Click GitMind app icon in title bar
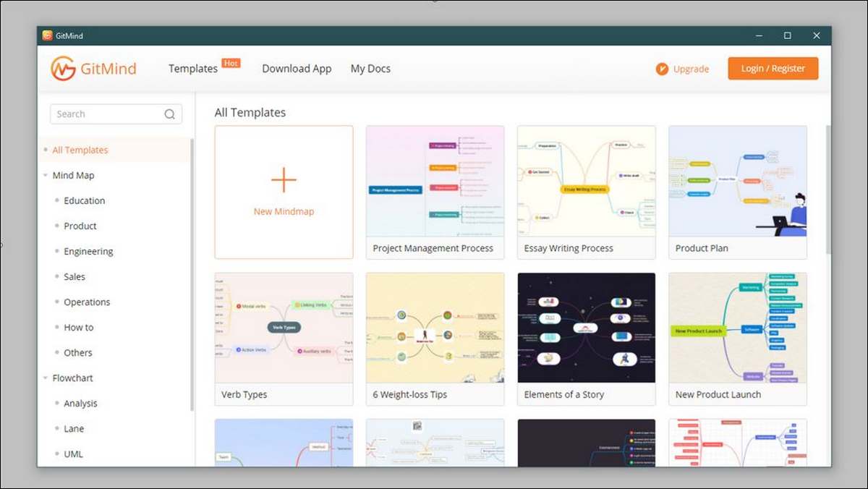This screenshot has width=868, height=489. (x=47, y=35)
